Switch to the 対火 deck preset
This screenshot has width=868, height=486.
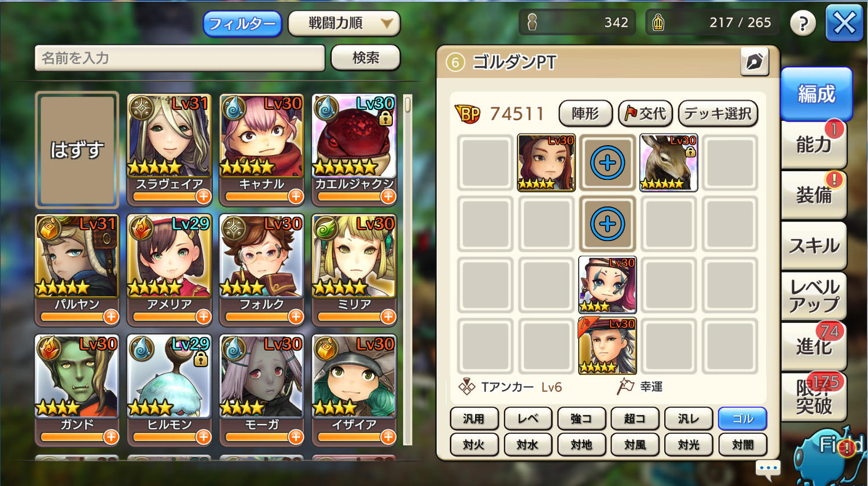(474, 444)
